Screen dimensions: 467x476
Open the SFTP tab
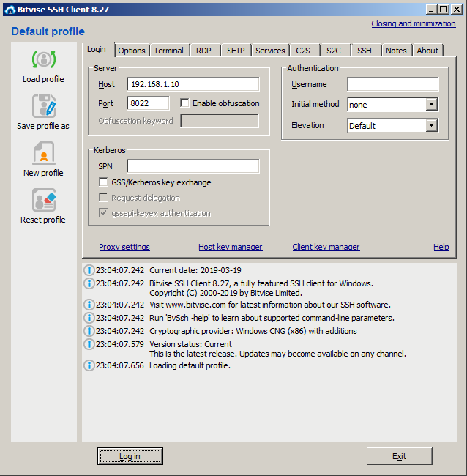[x=236, y=51]
